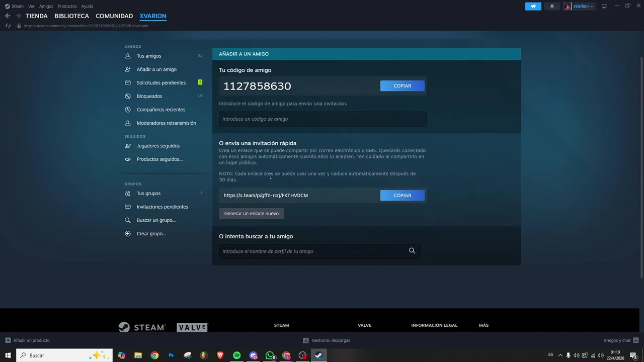This screenshot has height=362, width=644.
Task: Open the Windows Start menu
Action: tap(8, 355)
